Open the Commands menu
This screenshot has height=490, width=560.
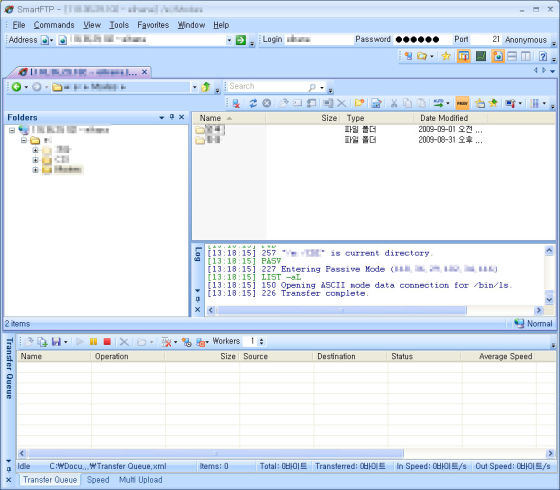click(54, 25)
